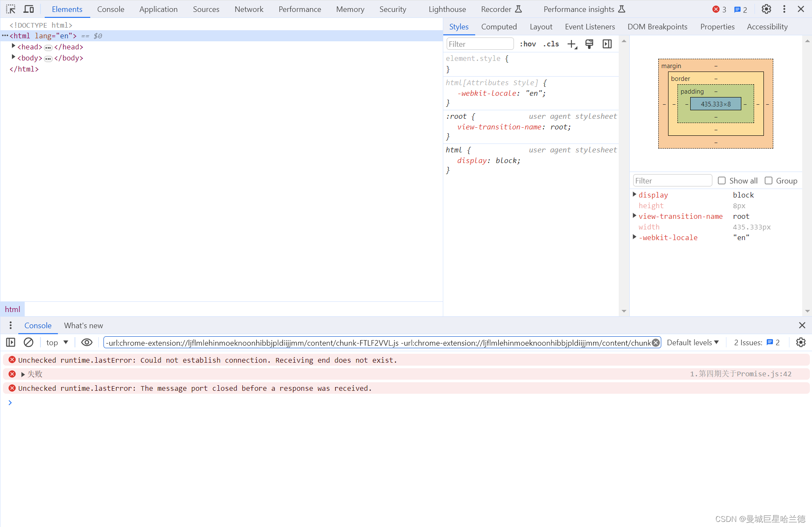The width and height of the screenshot is (812, 527).
Task: Switch to the Lighthouse tab
Action: [x=447, y=9]
